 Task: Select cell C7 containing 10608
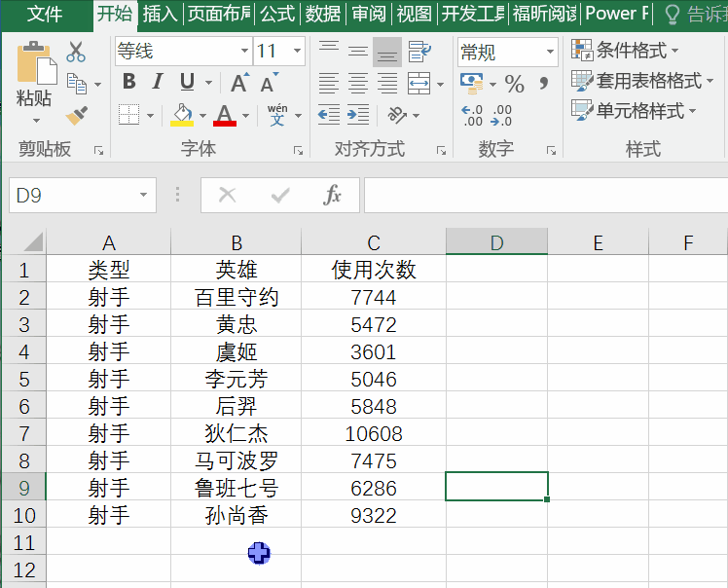(374, 433)
